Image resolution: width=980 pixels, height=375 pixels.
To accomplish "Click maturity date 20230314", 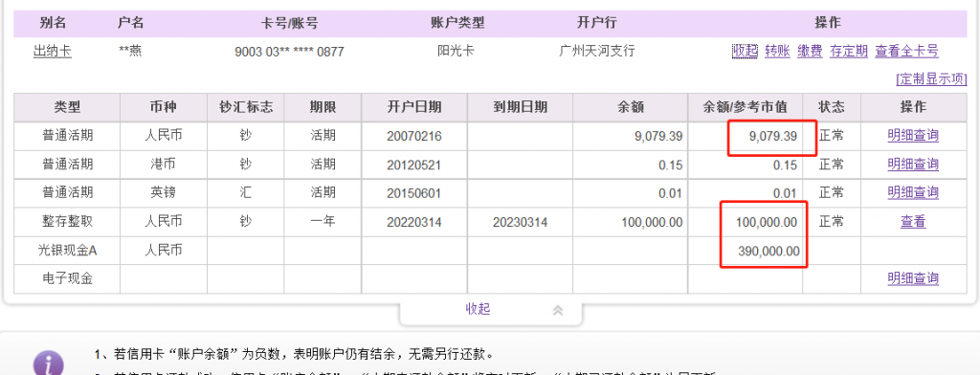I will coord(520,222).
